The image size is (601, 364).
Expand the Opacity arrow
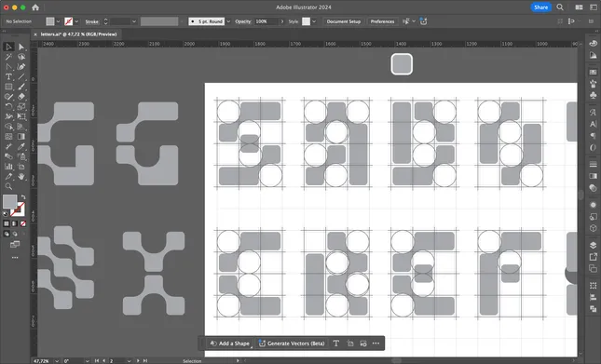point(282,21)
